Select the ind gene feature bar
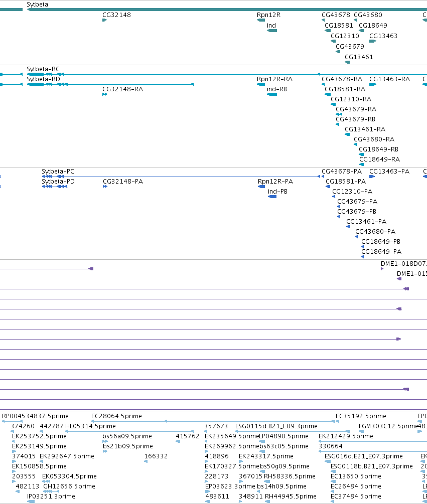 coord(272,31)
